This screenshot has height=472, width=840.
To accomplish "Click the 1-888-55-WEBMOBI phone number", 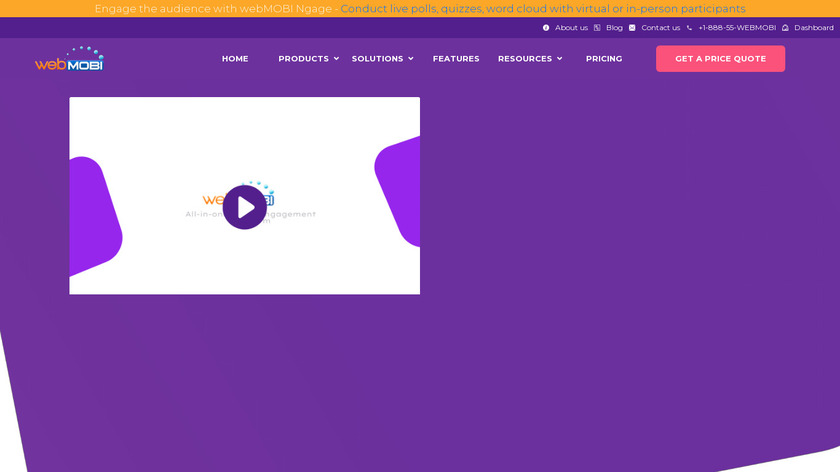I will (737, 28).
